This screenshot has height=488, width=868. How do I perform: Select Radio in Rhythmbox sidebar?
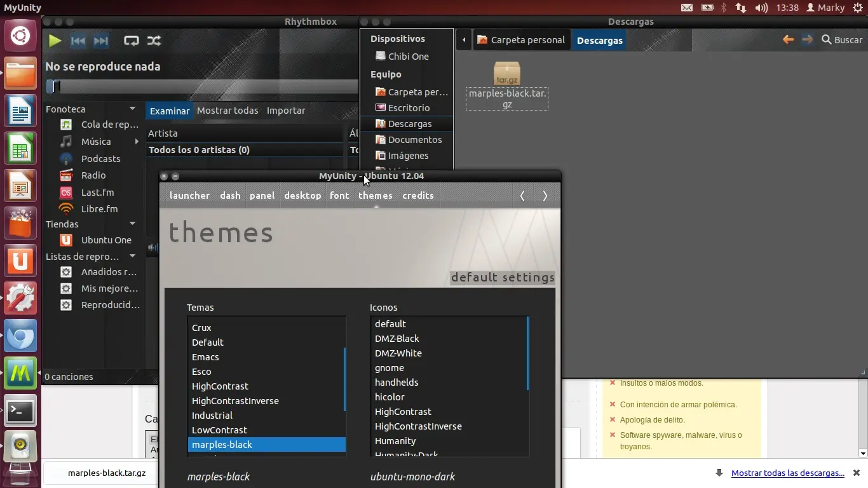pyautogui.click(x=83, y=175)
